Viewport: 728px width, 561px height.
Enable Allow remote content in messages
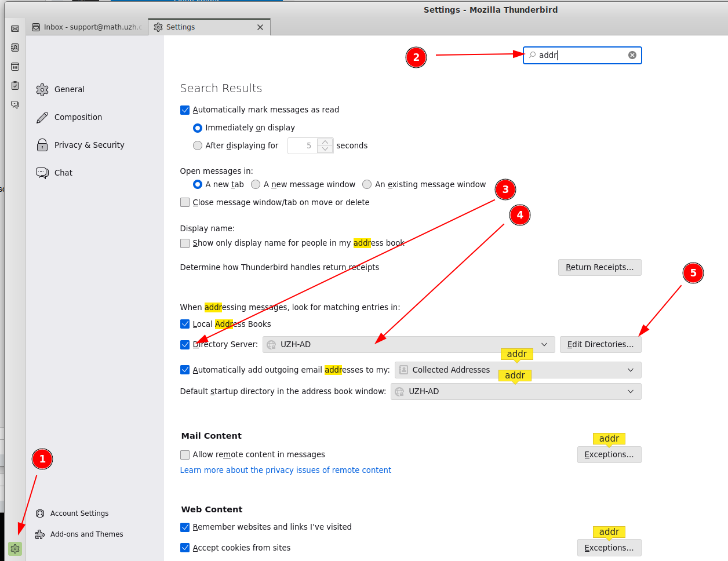(x=185, y=455)
